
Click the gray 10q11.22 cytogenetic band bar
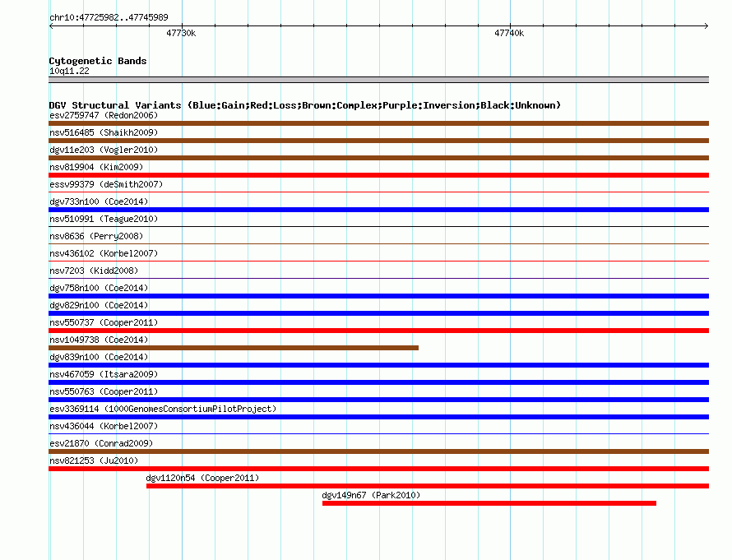[378, 80]
